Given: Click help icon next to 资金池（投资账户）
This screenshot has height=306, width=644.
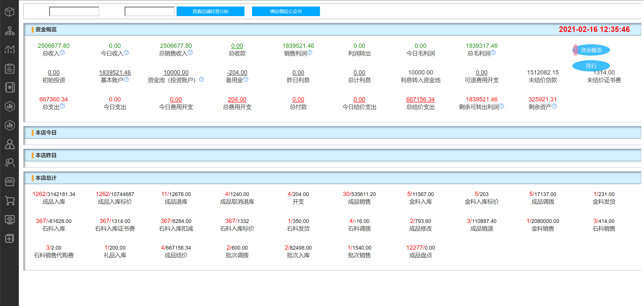Looking at the screenshot, I should pyautogui.click(x=202, y=80).
